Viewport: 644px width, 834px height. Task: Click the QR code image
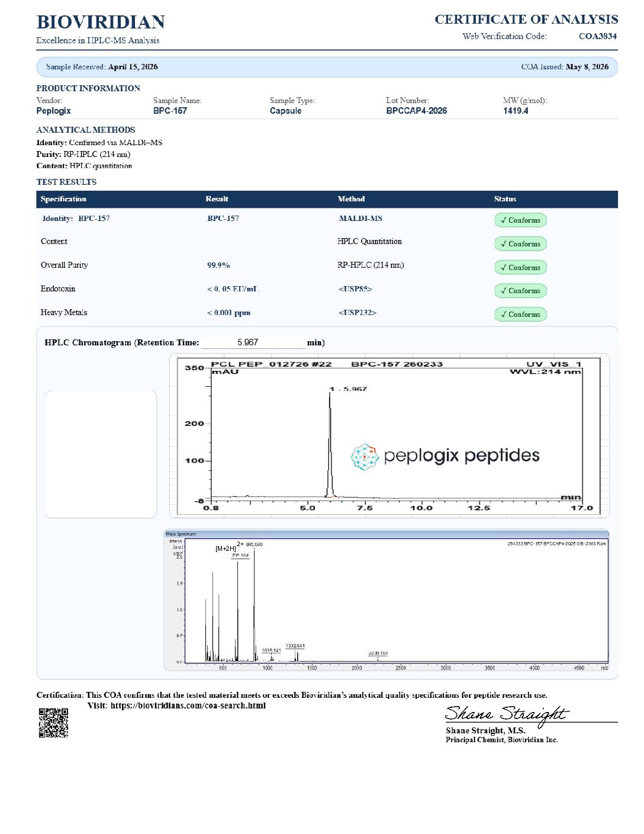[53, 723]
